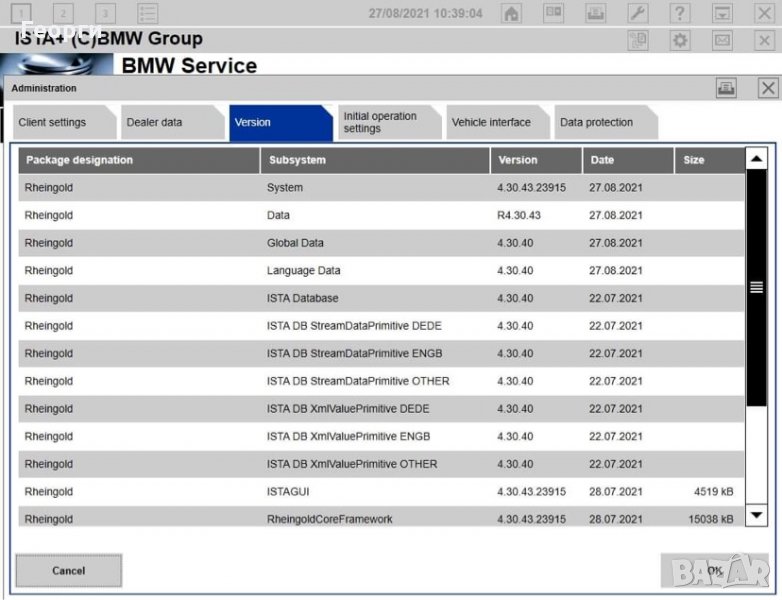Print from the Administration dialog printer icon
This screenshot has width=782, height=600.
(x=726, y=89)
